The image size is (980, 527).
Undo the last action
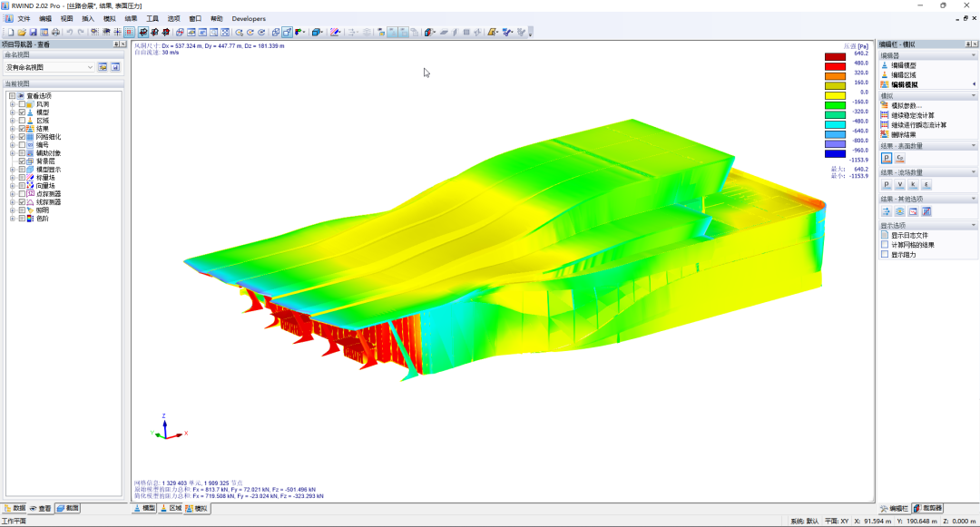tap(70, 32)
